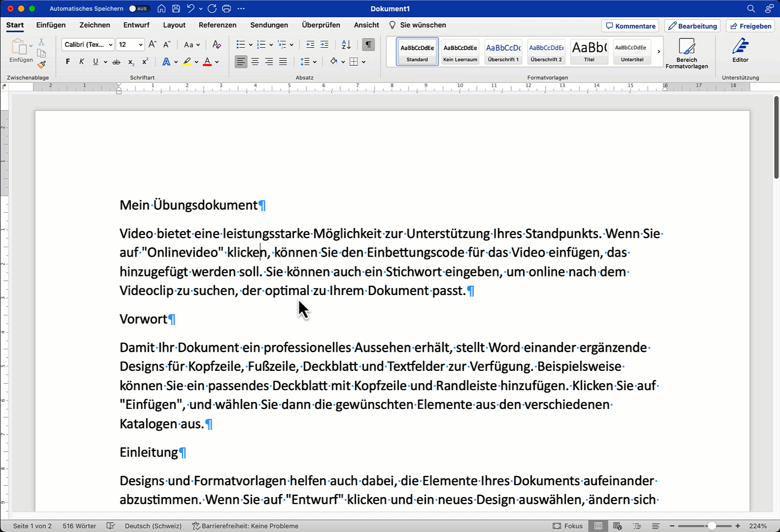Image resolution: width=780 pixels, height=532 pixels.
Task: Click the Freigeben button
Action: pyautogui.click(x=750, y=26)
